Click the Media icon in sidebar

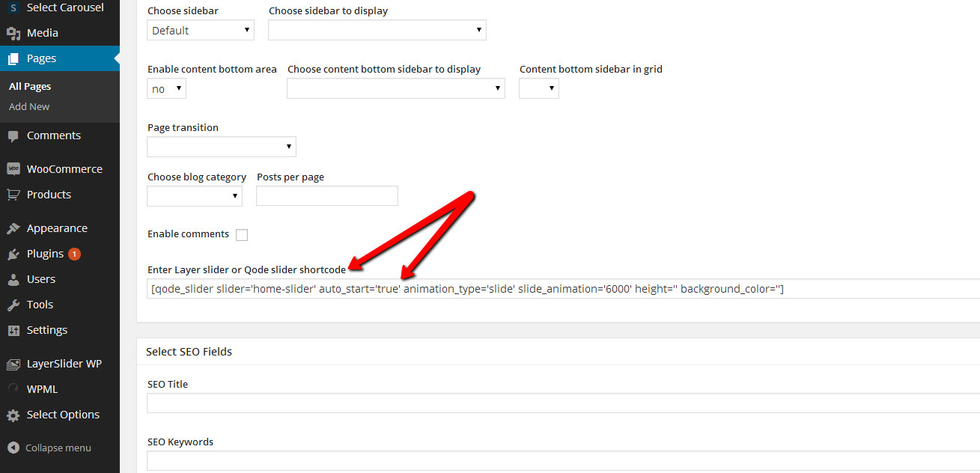[x=13, y=33]
